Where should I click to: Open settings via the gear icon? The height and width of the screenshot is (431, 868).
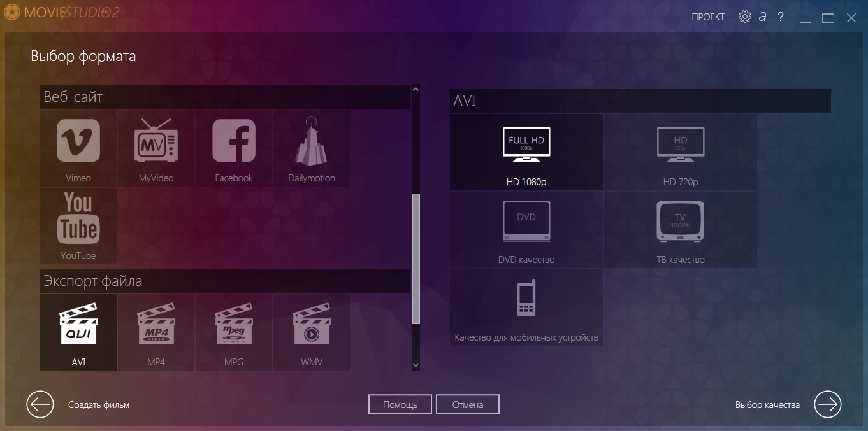[x=744, y=17]
